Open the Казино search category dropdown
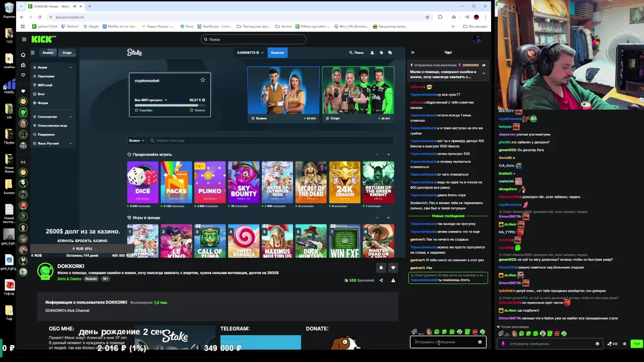 tap(137, 140)
